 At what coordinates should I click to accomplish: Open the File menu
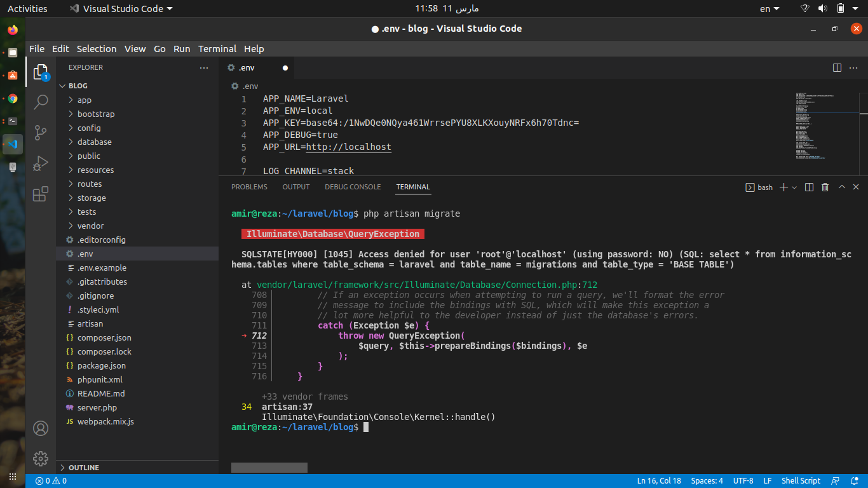click(x=37, y=49)
